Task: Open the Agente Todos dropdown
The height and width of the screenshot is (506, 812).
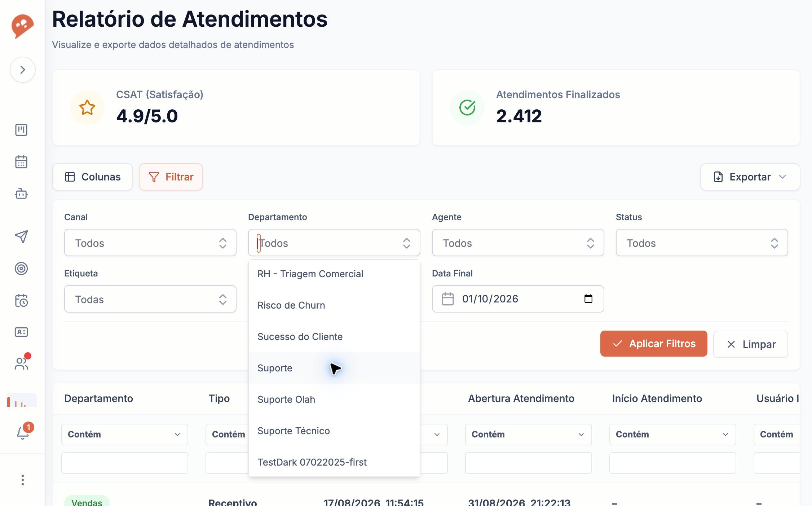Action: point(518,243)
